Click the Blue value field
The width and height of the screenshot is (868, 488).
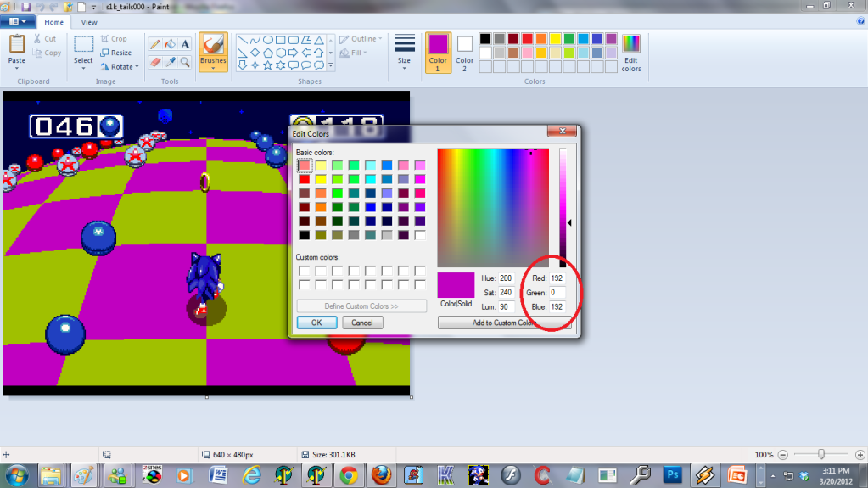pos(557,306)
